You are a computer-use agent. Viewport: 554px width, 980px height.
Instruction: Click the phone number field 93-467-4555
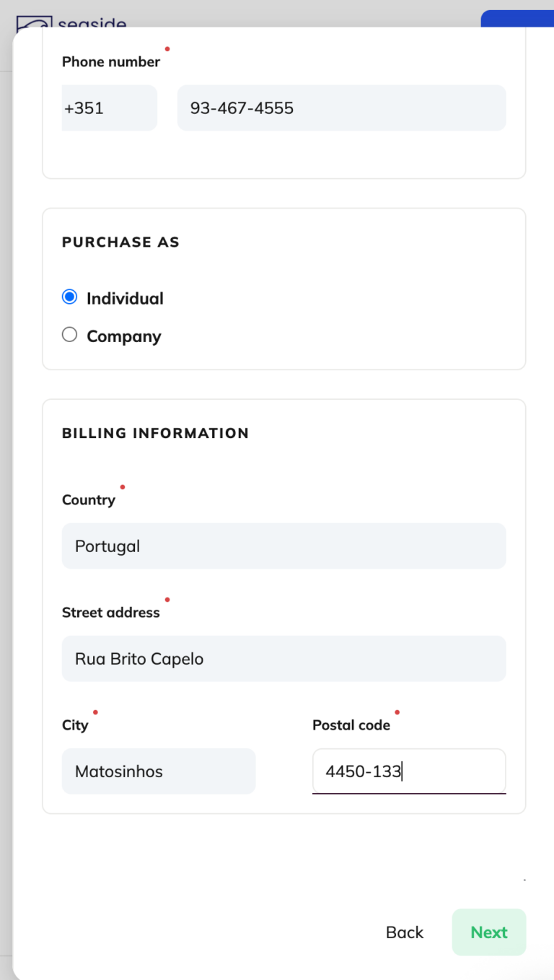pos(342,108)
